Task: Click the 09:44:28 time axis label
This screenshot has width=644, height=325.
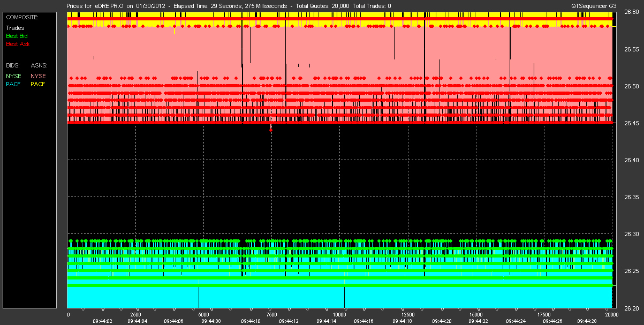Action: pyautogui.click(x=587, y=321)
